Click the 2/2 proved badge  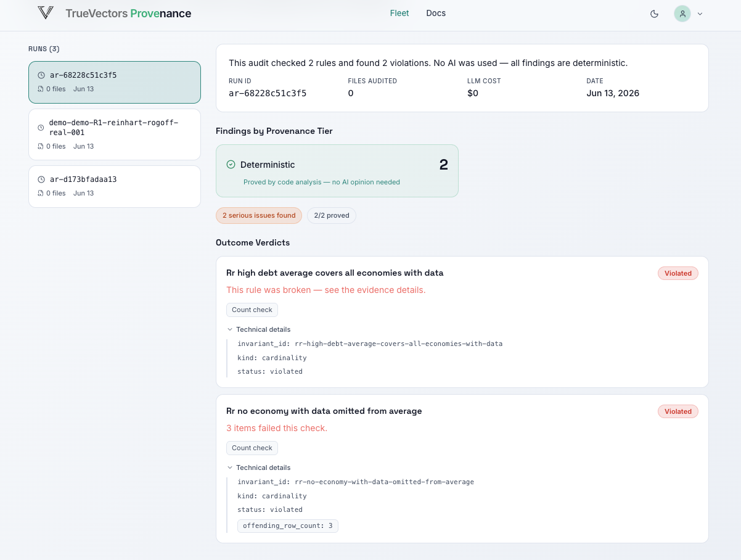pyautogui.click(x=332, y=215)
